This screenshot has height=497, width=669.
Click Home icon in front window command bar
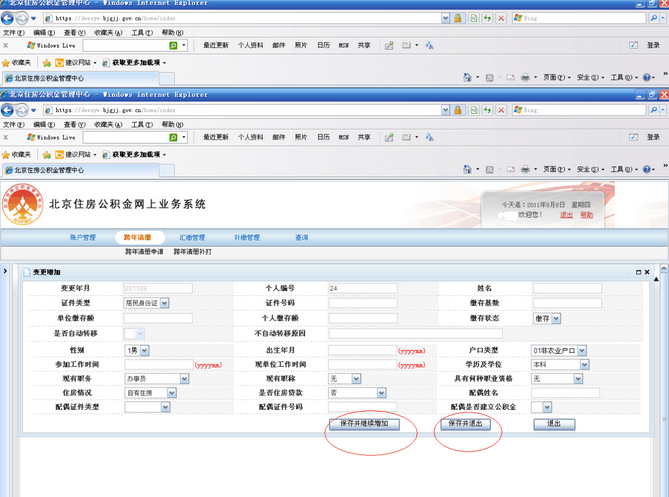click(x=468, y=169)
